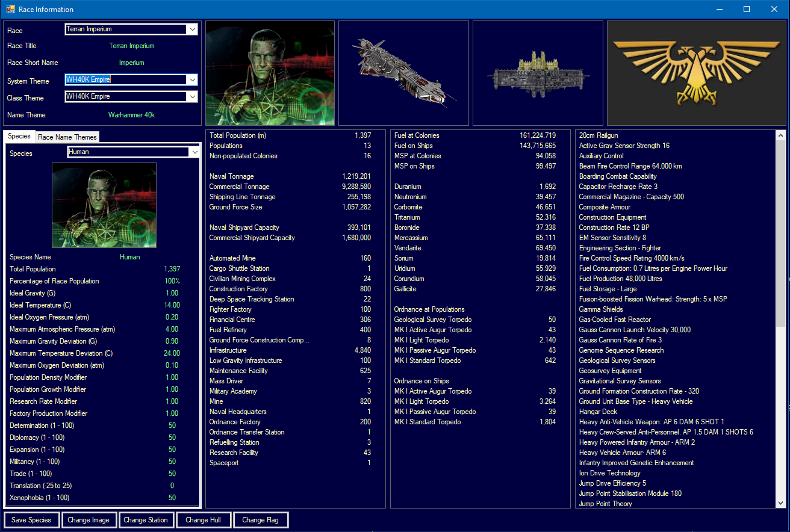Click the Xenophobia value 50

click(172, 498)
